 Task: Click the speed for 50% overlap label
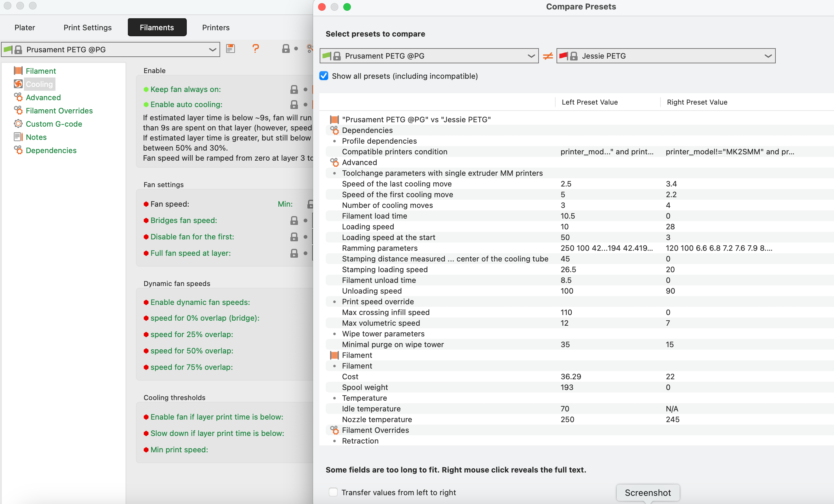[192, 351]
